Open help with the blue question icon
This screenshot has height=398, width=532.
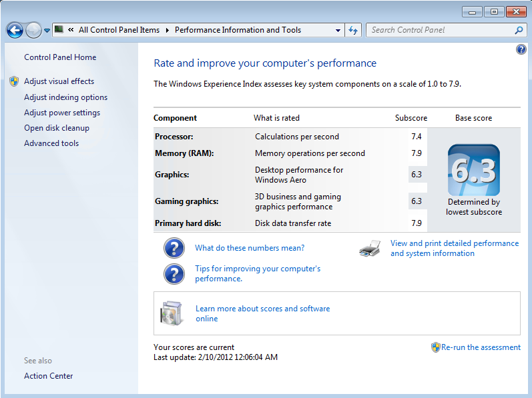pos(521,49)
